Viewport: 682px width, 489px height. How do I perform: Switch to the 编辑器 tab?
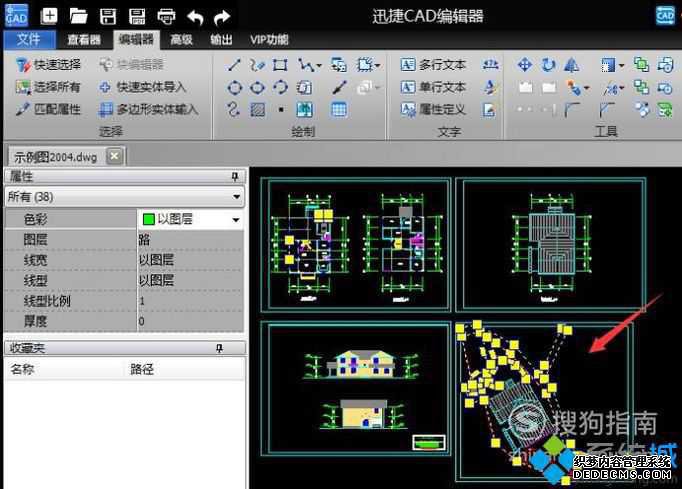[136, 40]
